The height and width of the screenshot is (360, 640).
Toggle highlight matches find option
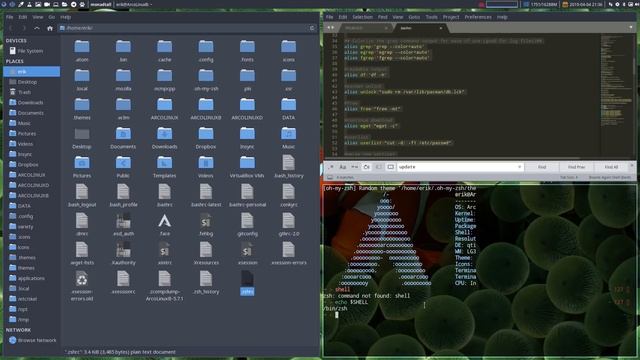[x=391, y=167]
